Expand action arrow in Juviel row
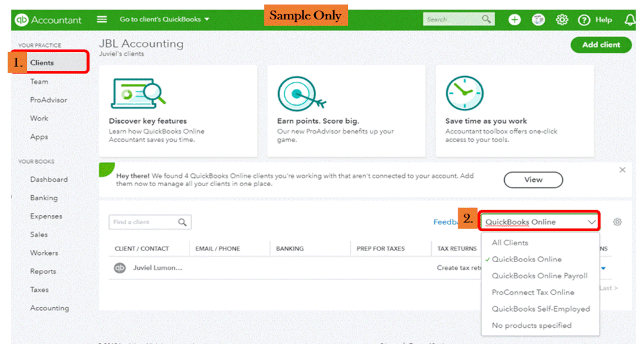The height and width of the screenshot is (362, 644). click(x=603, y=269)
